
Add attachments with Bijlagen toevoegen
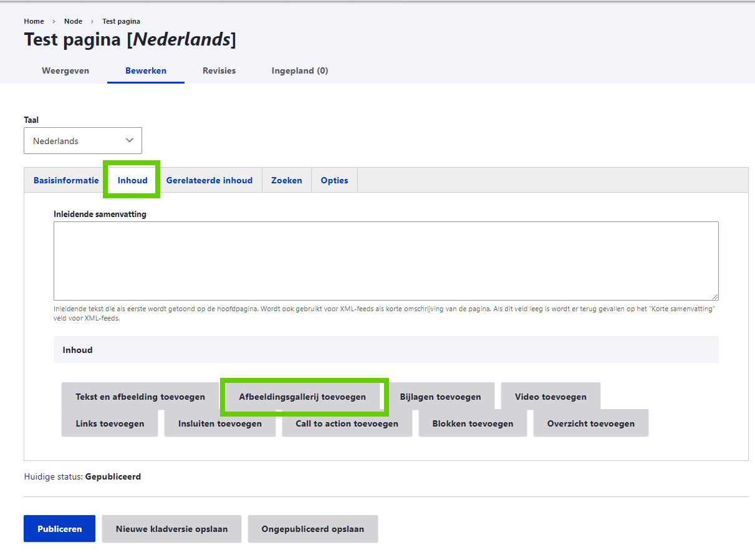click(x=440, y=397)
